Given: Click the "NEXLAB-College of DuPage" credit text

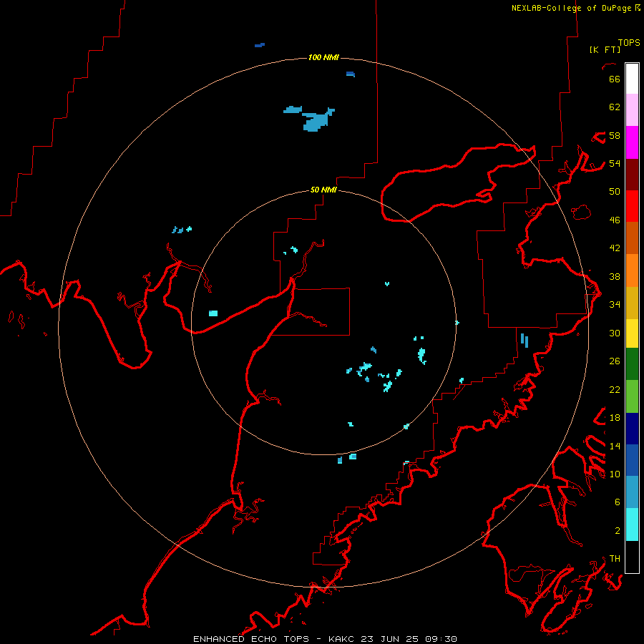Looking at the screenshot, I should tap(572, 8).
